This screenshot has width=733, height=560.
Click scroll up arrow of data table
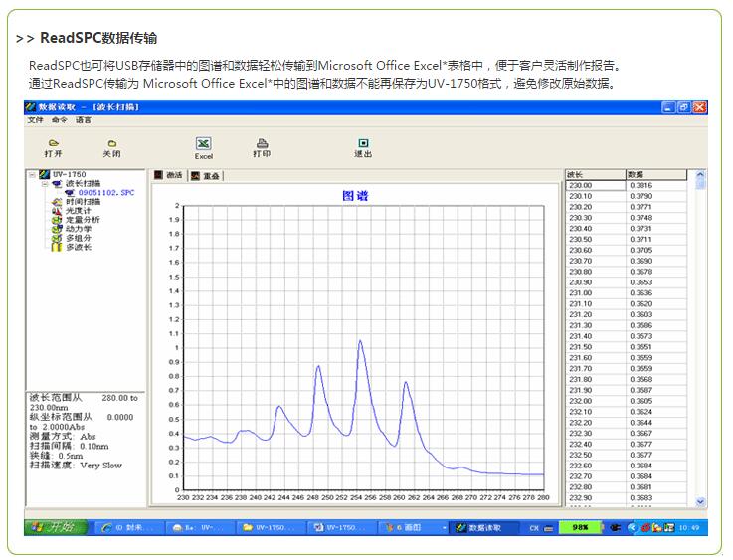[x=700, y=174]
